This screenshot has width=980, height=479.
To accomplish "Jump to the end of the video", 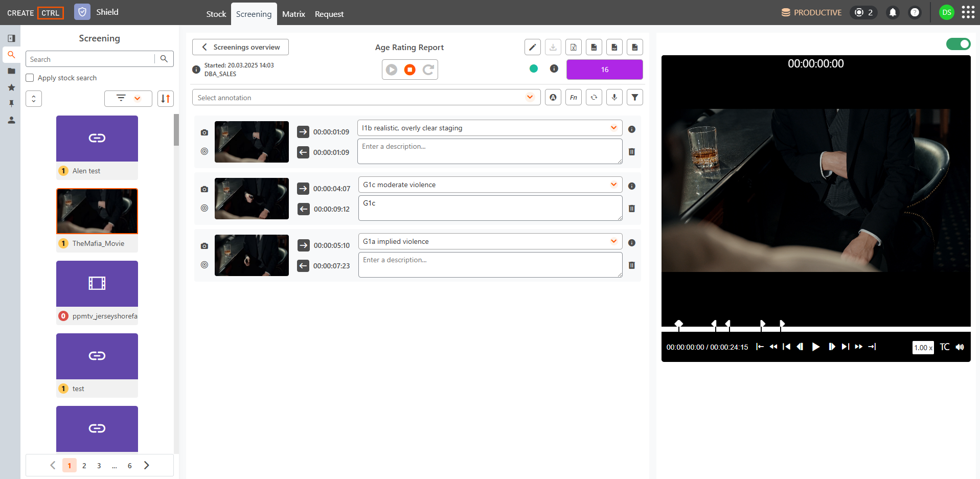I will point(872,347).
